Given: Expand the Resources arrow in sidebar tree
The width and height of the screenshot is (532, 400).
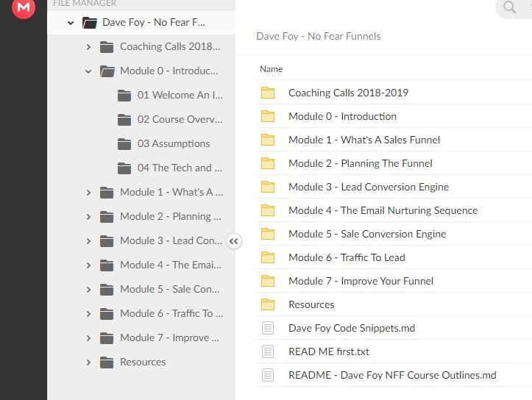Looking at the screenshot, I should coord(88,362).
